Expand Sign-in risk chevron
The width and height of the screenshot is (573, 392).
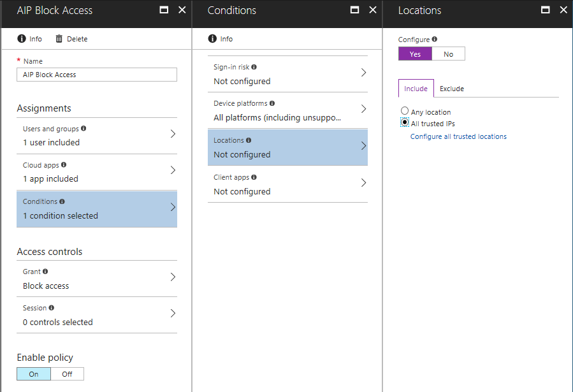click(363, 72)
